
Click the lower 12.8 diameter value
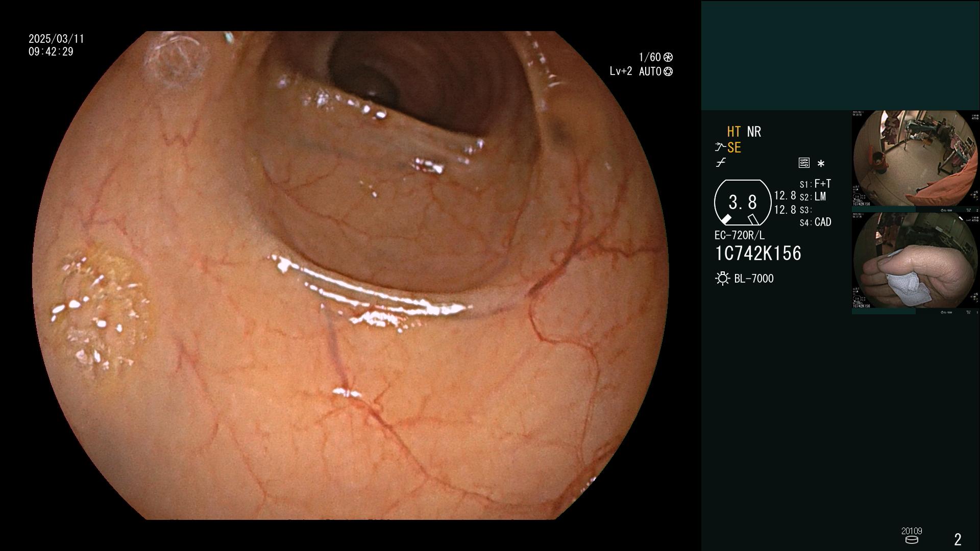click(785, 210)
